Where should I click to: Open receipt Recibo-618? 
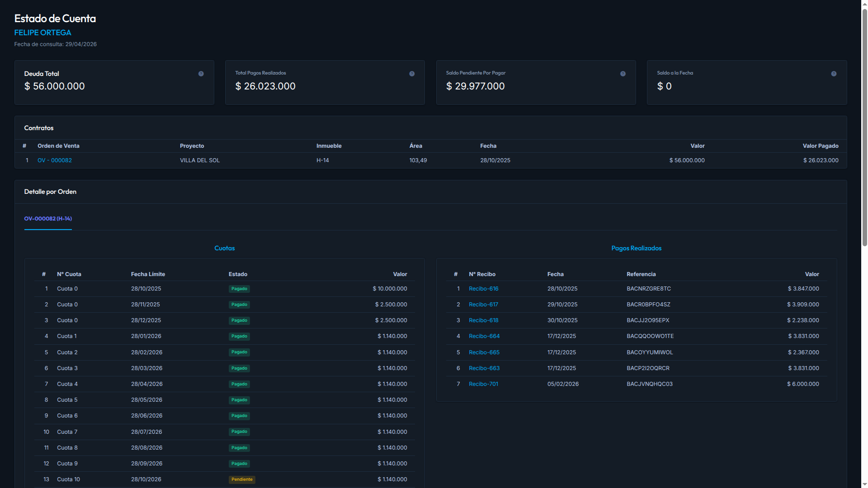tap(483, 320)
